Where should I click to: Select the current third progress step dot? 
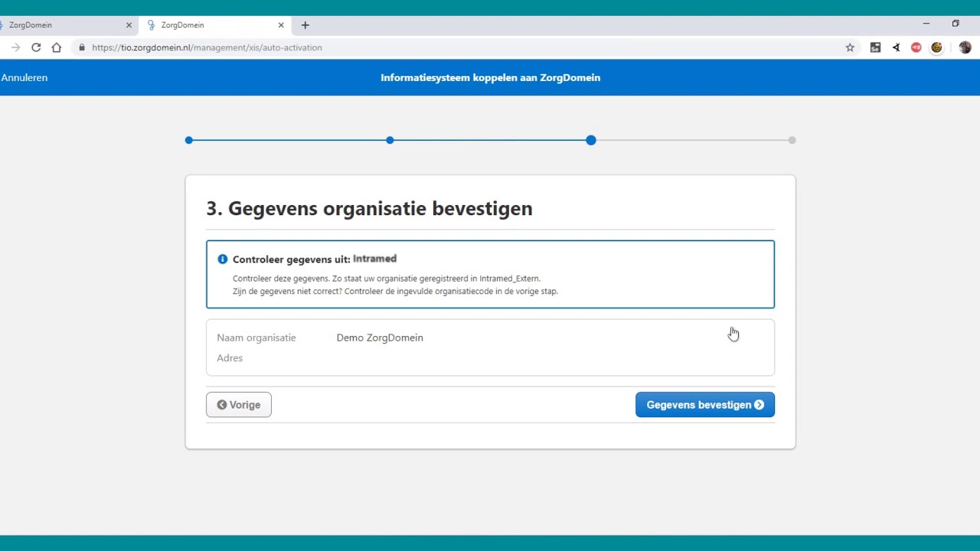[591, 140]
